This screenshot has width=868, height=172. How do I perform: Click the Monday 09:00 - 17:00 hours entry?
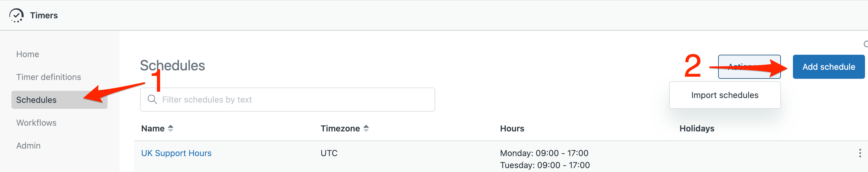point(544,153)
